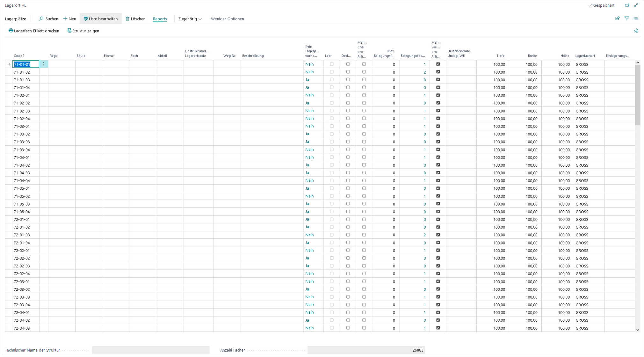Toggle Leer checkbox in row 71-03-02
The width and height of the screenshot is (644, 357).
coord(332,134)
